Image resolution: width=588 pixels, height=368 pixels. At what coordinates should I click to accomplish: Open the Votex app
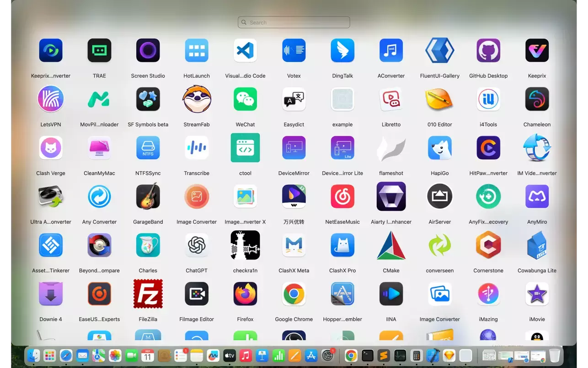click(x=294, y=50)
